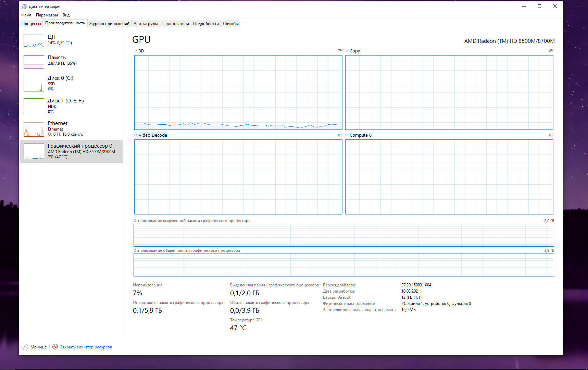This screenshot has height=370, width=588.
Task: Click the Compute 0 graph area
Action: [x=449, y=177]
